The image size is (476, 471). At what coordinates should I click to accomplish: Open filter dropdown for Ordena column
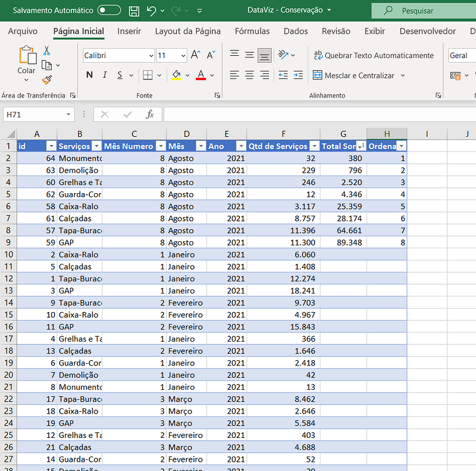pos(401,146)
